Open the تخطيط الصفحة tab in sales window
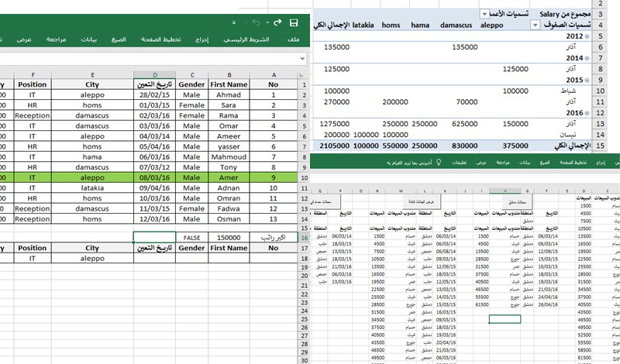Viewport: 620px width, 364px height. click(573, 163)
